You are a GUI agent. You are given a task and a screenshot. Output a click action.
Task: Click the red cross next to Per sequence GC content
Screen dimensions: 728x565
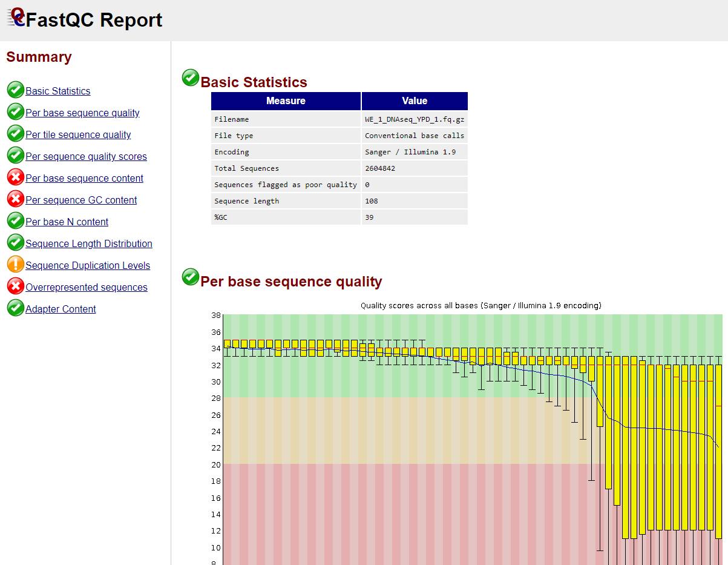[x=15, y=199]
